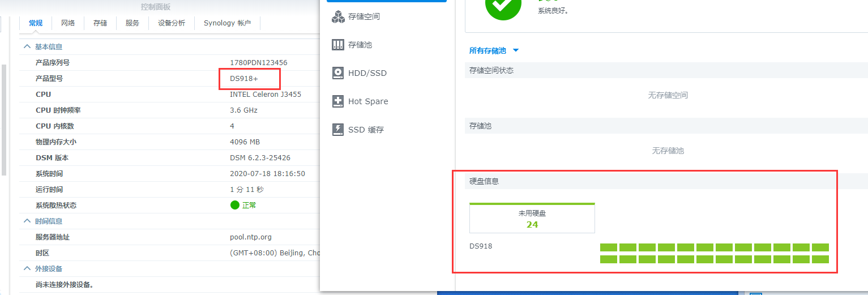
Task: Click the first green disk slot in top row
Action: pyautogui.click(x=608, y=247)
